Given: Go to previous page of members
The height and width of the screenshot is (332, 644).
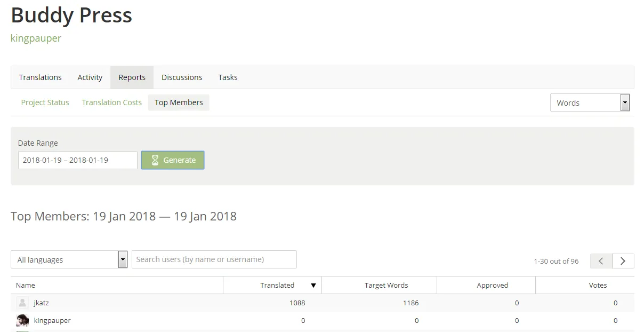Looking at the screenshot, I should point(601,261).
